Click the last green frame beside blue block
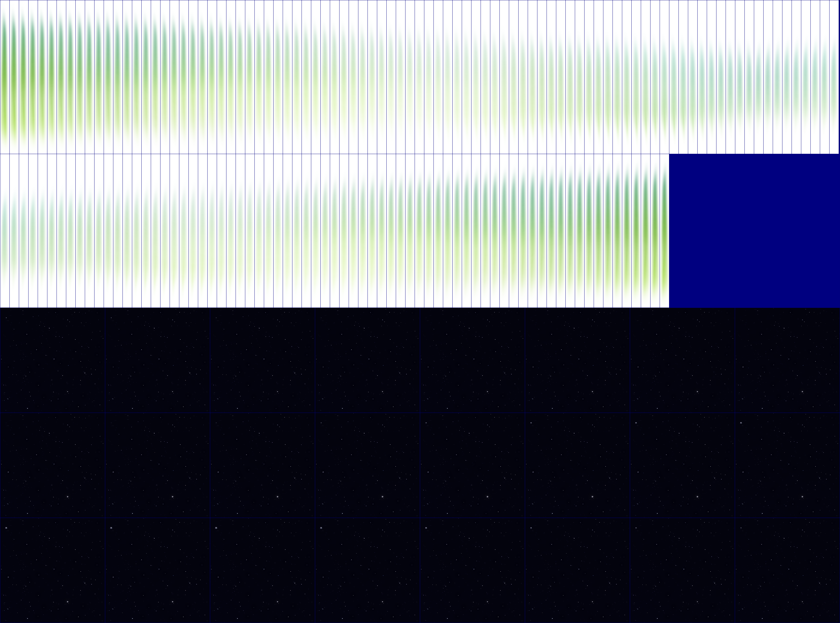 pos(664,231)
